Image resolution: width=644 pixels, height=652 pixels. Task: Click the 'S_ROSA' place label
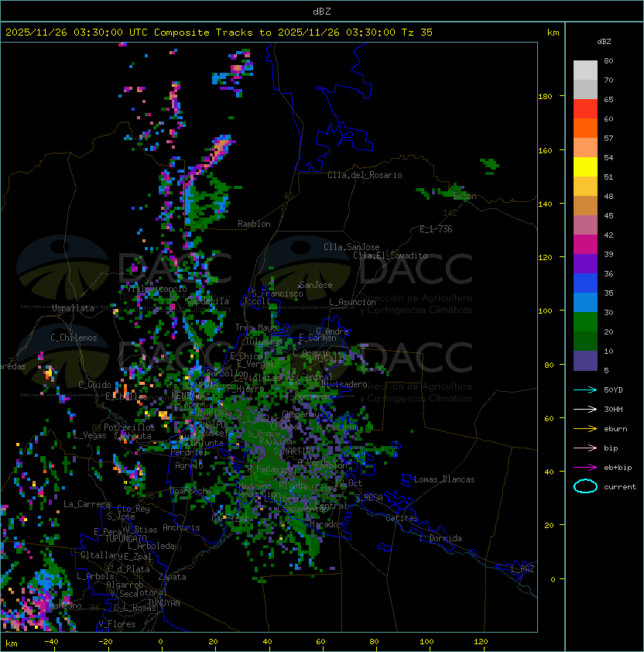[368, 498]
